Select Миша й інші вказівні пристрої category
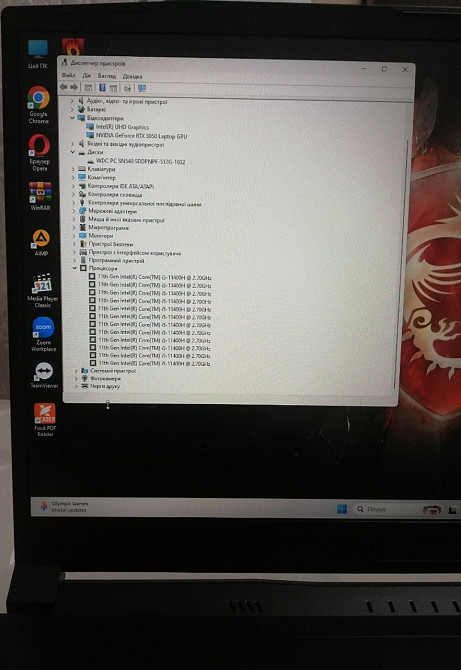The image size is (461, 670). click(x=126, y=220)
